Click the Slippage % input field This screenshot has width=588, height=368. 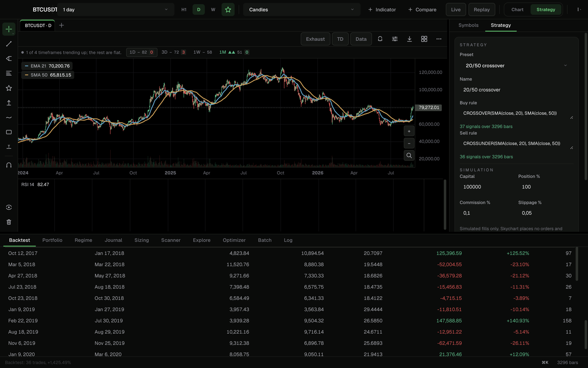[x=546, y=213]
